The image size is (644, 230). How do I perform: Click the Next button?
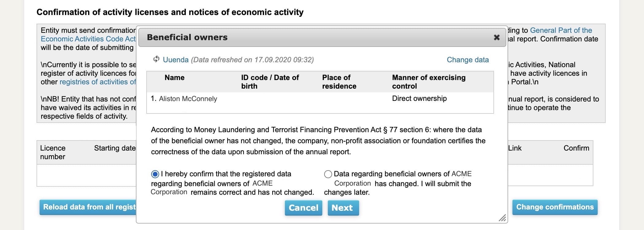pos(343,208)
